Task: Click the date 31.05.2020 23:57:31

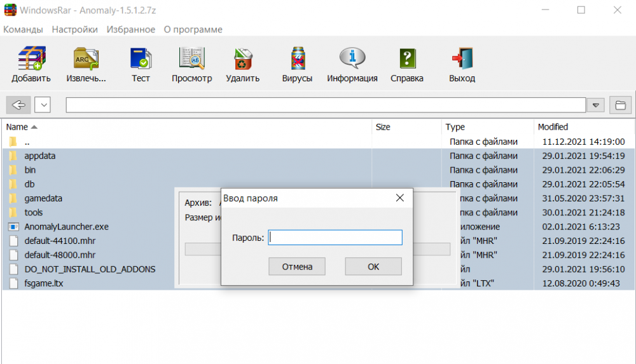Action: pos(583,198)
